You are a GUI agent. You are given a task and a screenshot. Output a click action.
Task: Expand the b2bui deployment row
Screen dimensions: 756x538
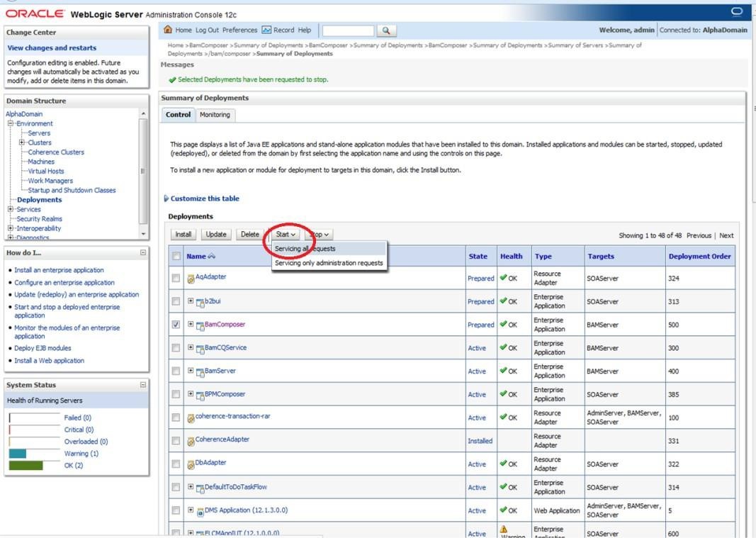click(191, 301)
